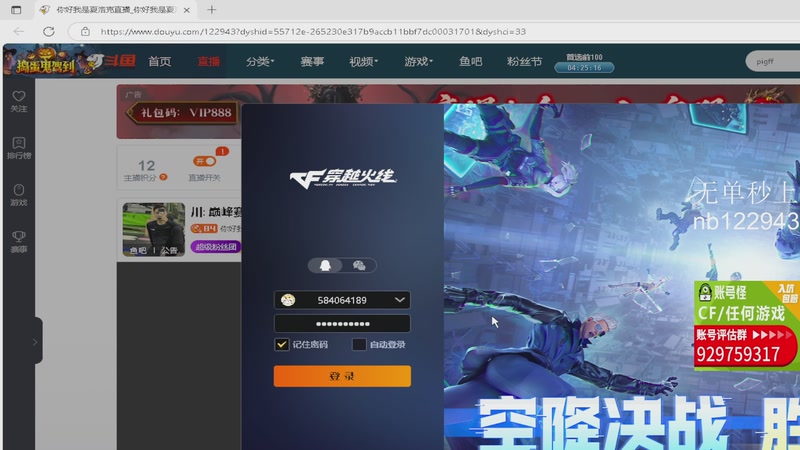Select the account field showing 584064189
Image resolution: width=800 pixels, height=450 pixels.
[342, 300]
